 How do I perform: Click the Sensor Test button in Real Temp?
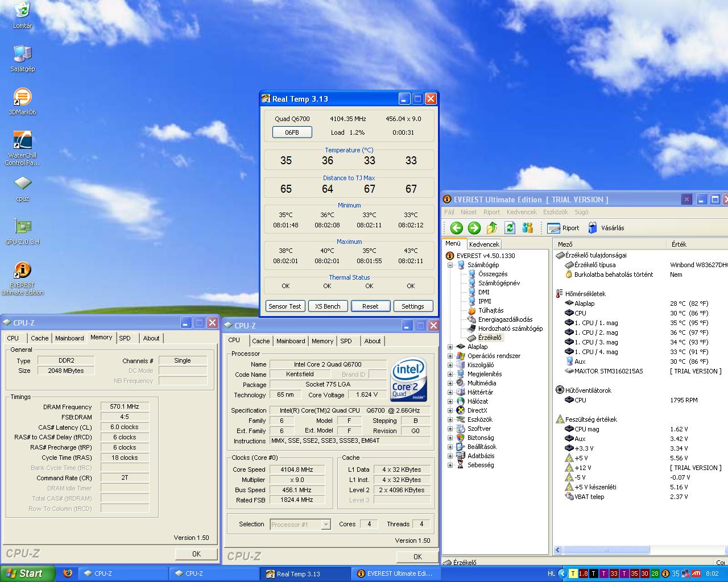pos(285,306)
